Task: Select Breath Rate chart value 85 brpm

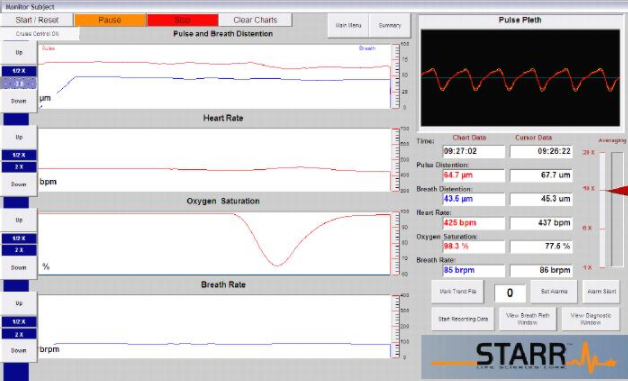Action: click(x=474, y=270)
